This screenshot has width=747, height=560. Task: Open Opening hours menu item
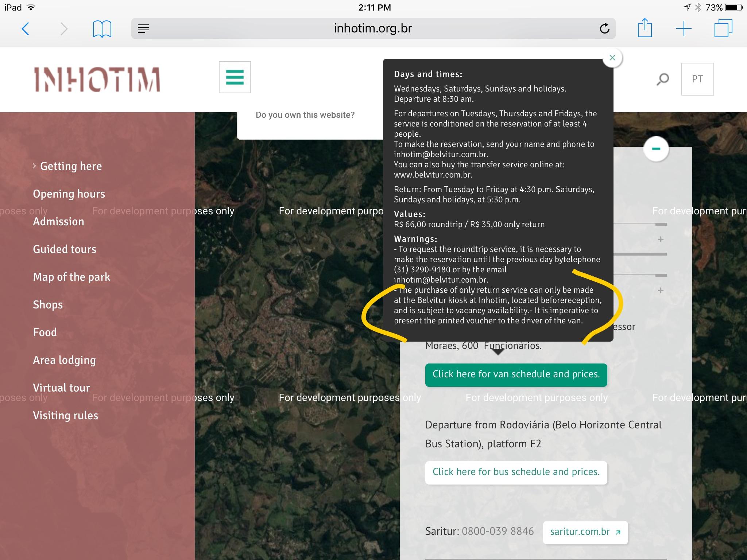(x=69, y=194)
